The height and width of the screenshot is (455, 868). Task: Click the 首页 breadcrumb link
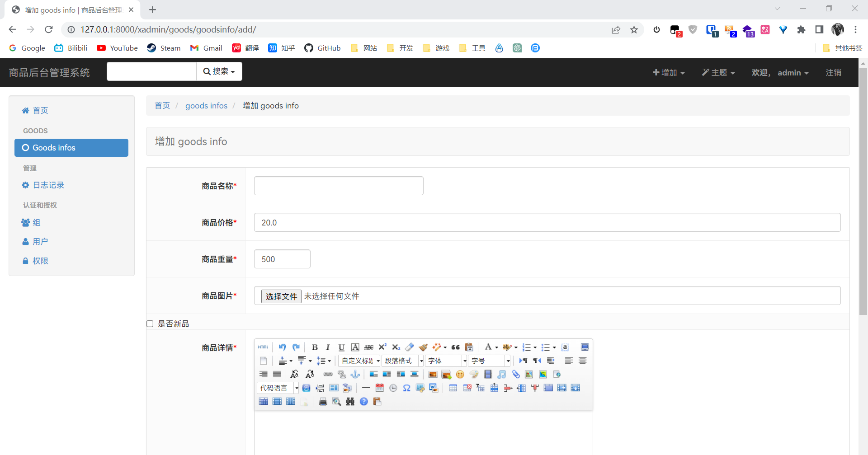(x=162, y=105)
